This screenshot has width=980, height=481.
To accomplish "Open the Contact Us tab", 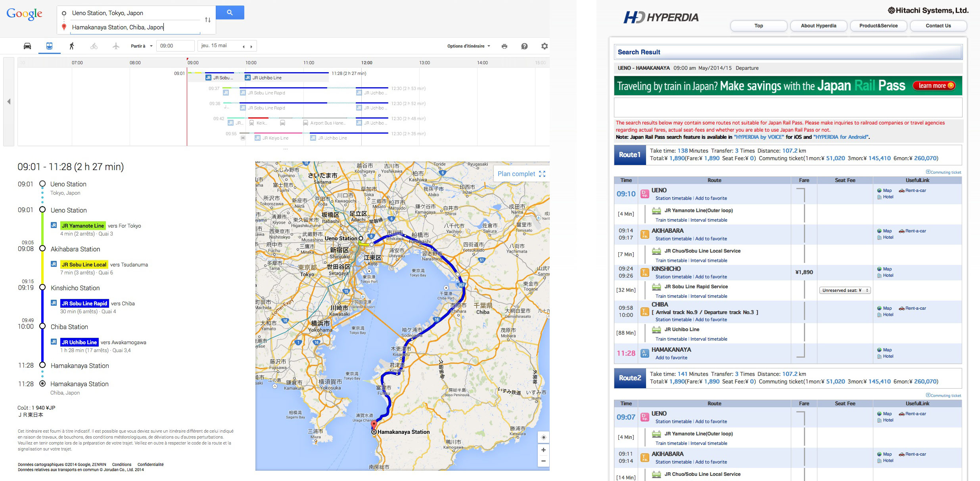I will point(938,26).
